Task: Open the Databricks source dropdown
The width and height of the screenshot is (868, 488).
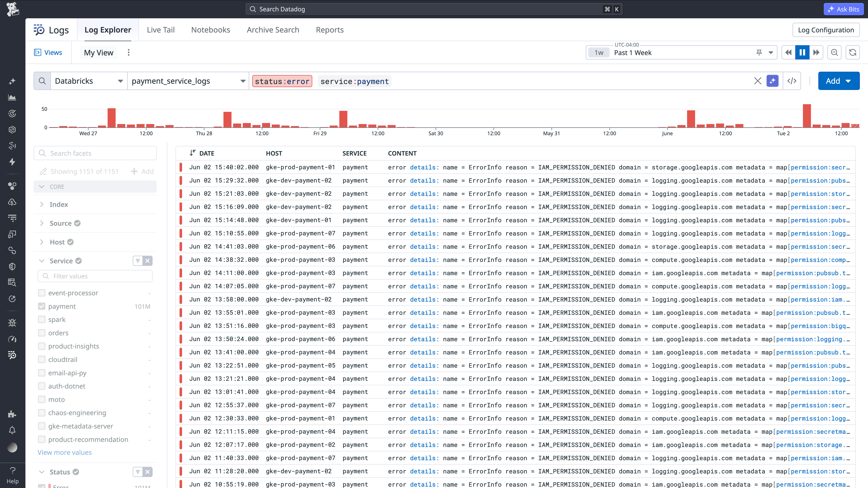Action: [x=89, y=81]
